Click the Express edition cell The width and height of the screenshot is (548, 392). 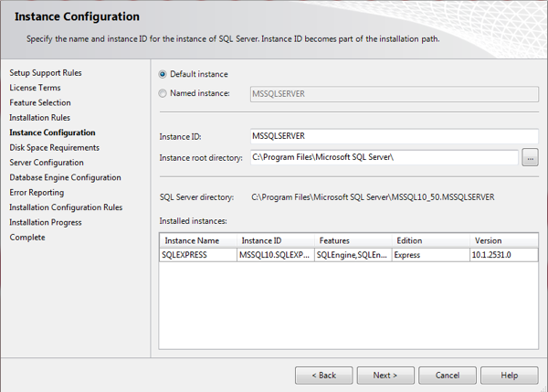pos(431,255)
